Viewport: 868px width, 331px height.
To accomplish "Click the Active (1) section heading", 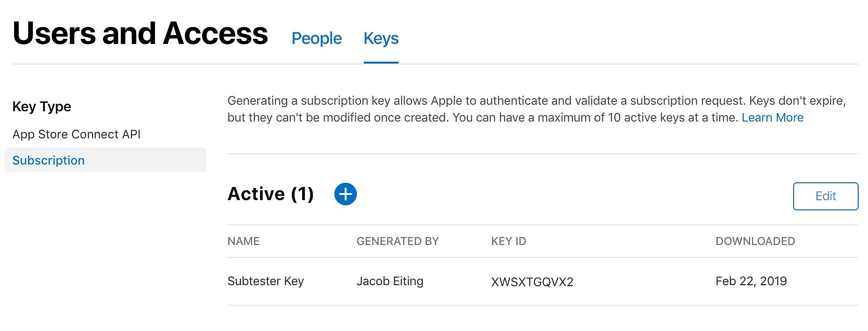I will [271, 194].
